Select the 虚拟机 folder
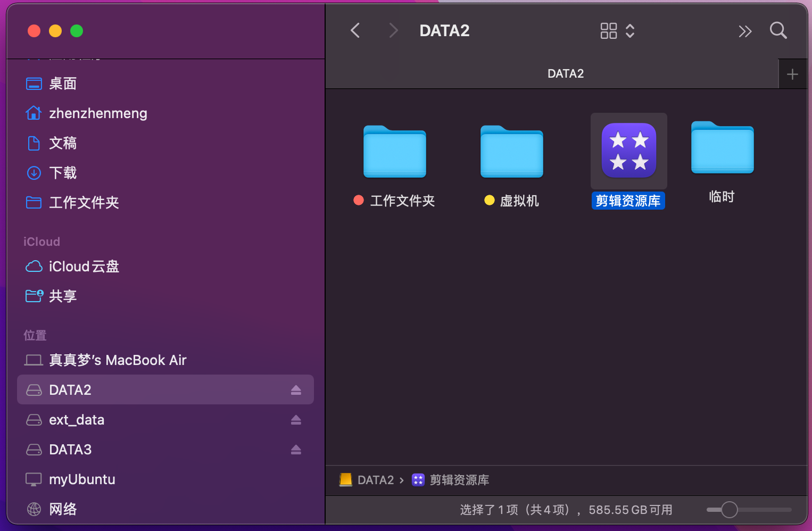The image size is (812, 531). pyautogui.click(x=511, y=152)
